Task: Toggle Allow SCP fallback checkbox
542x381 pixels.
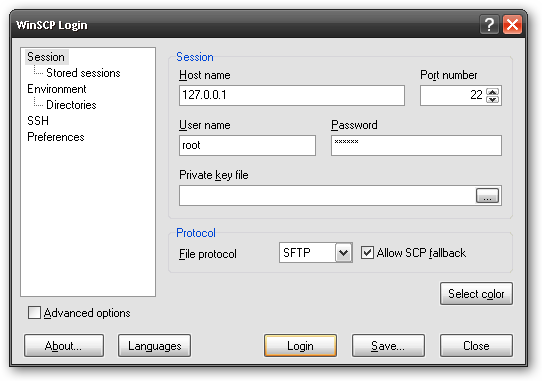Action: (x=367, y=253)
